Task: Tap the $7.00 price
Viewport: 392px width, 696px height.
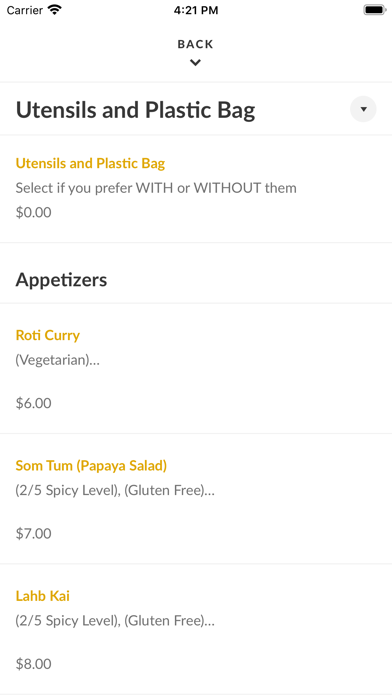Action: (x=34, y=534)
